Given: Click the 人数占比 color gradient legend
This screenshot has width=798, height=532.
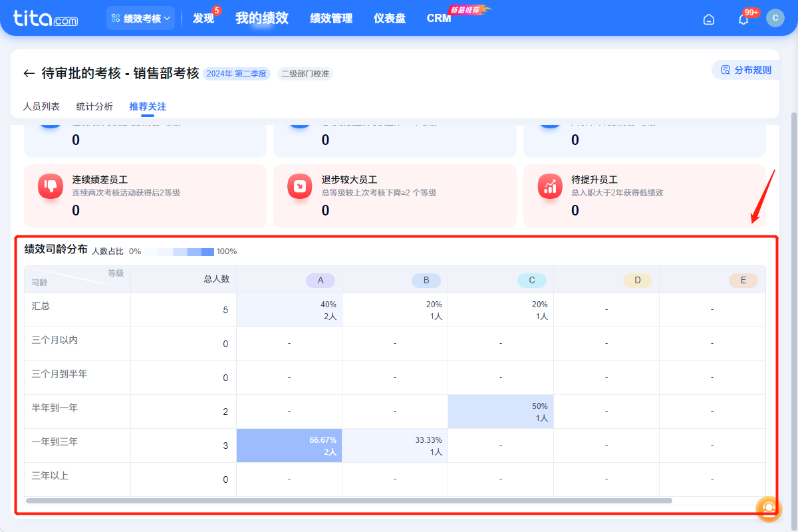Looking at the screenshot, I should [x=180, y=252].
